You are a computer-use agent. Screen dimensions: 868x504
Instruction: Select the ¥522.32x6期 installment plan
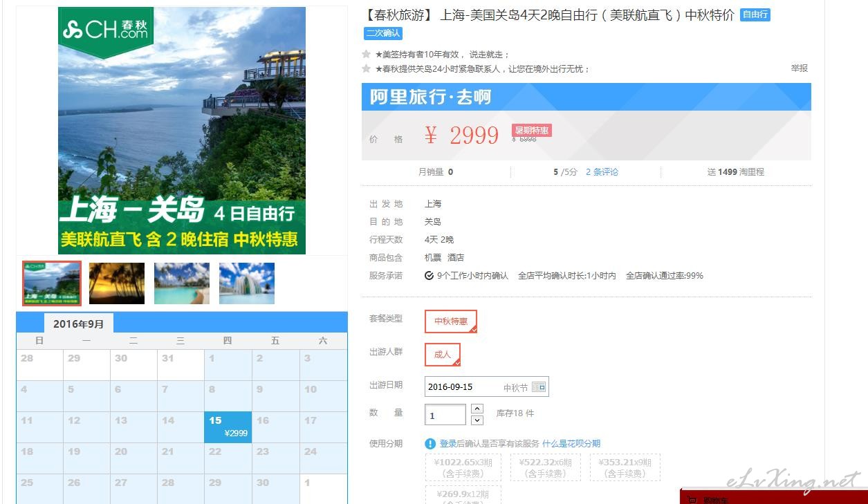(546, 468)
